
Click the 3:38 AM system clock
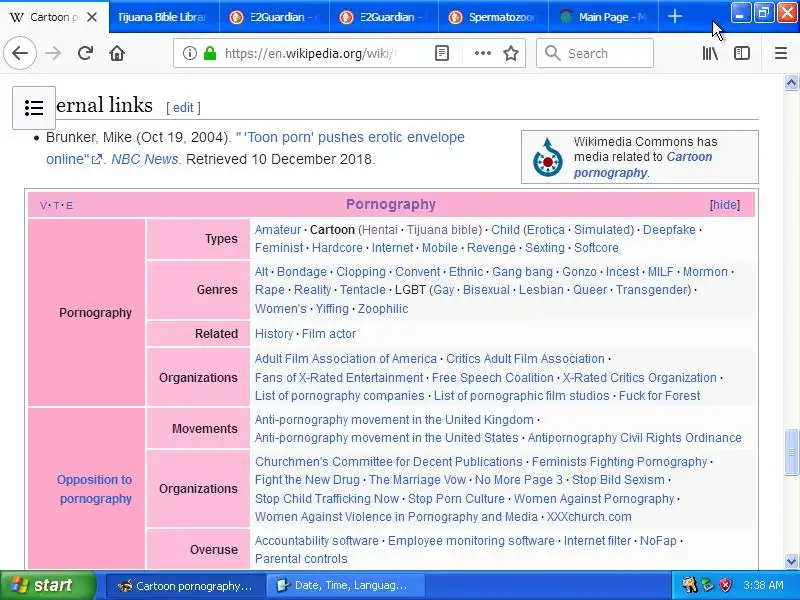763,585
